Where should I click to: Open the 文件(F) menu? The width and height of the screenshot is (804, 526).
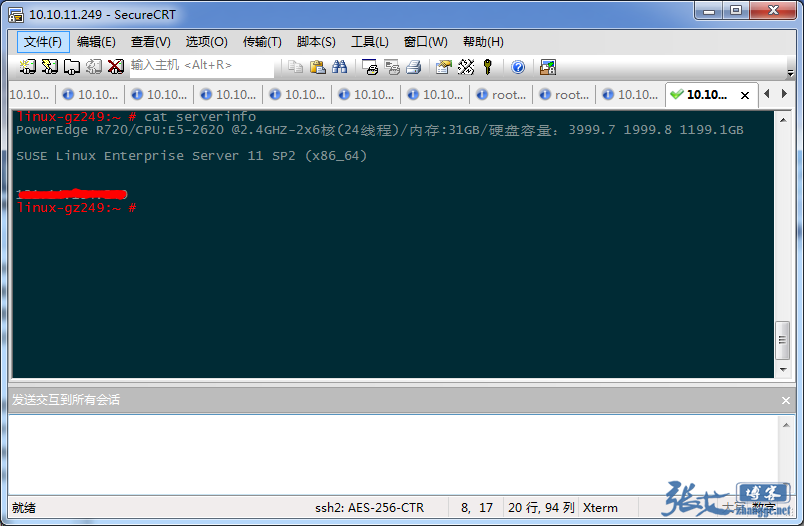[x=43, y=42]
